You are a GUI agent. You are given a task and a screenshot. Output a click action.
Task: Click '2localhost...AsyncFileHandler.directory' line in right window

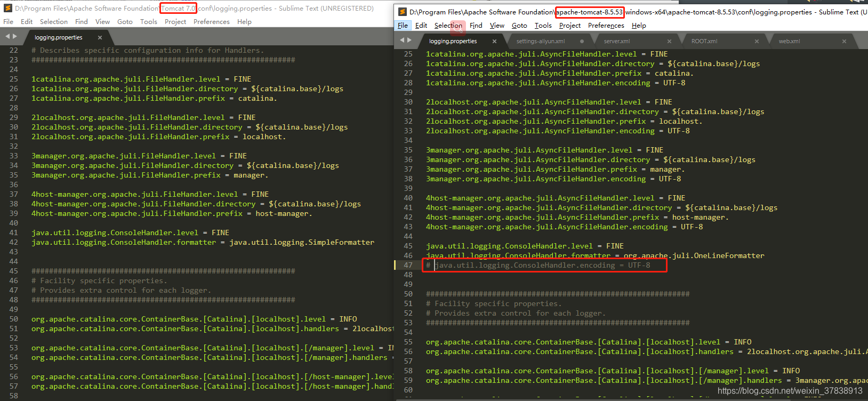(595, 111)
